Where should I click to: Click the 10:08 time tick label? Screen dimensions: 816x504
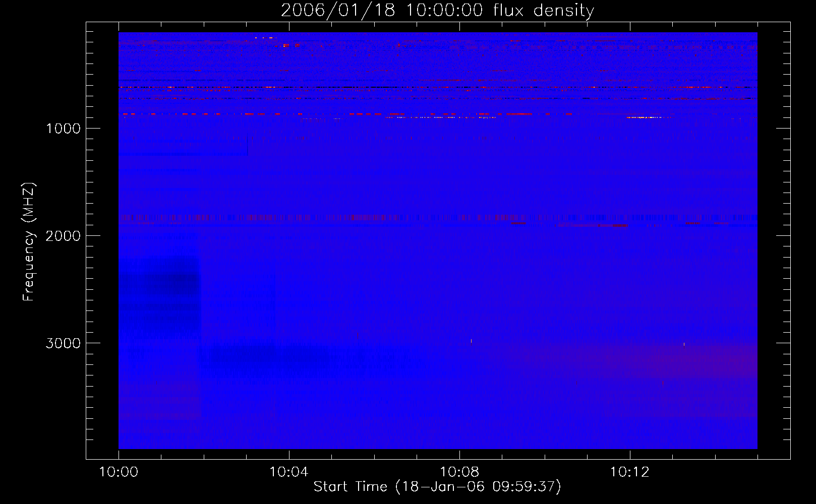[459, 472]
